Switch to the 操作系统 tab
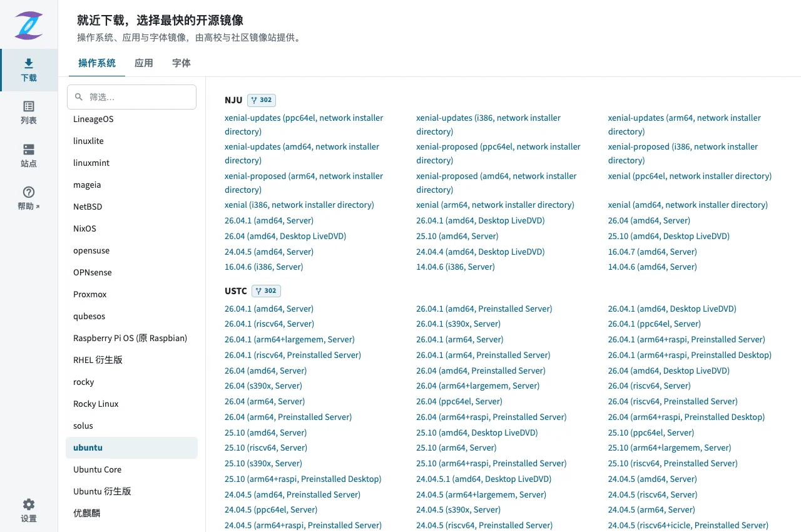801x532 pixels. (x=97, y=63)
